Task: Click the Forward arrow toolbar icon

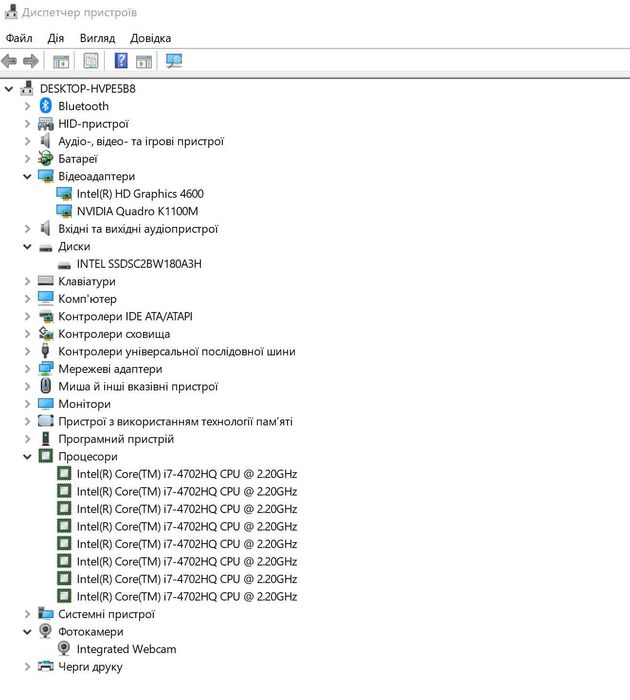Action: point(31,61)
